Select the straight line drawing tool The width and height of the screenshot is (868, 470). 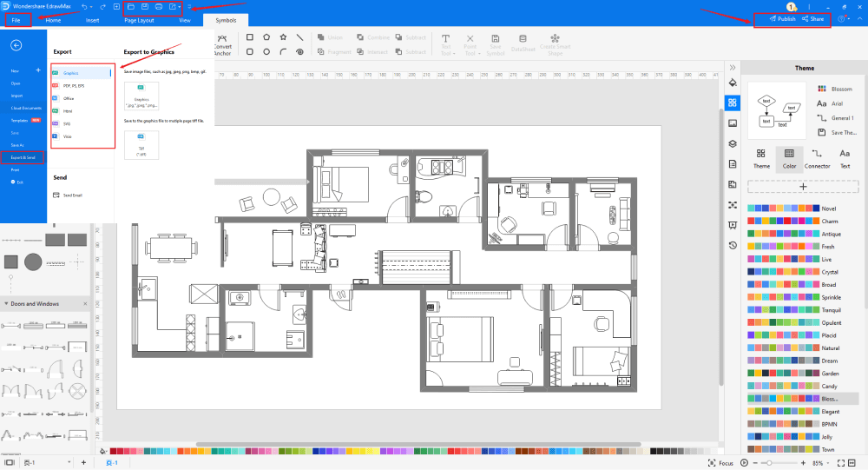point(299,37)
